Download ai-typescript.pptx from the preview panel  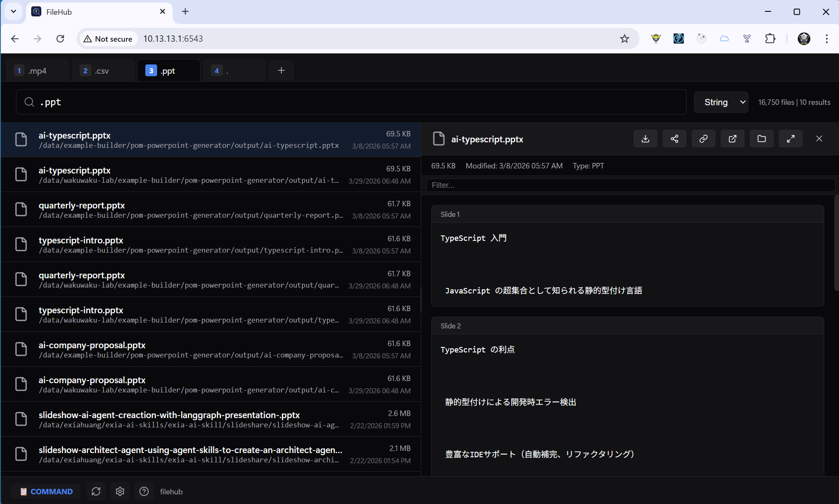click(x=645, y=139)
